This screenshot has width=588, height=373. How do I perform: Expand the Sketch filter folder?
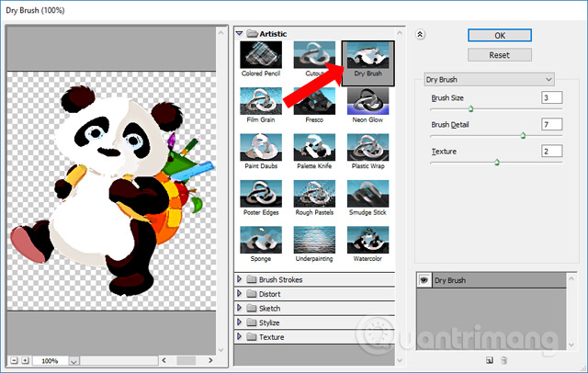click(x=239, y=308)
